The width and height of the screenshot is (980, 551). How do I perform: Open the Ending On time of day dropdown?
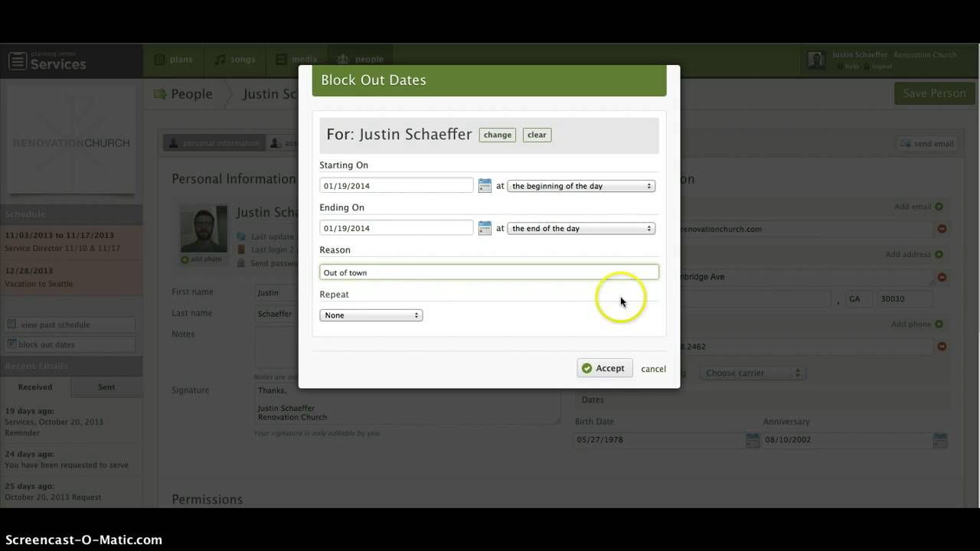[x=581, y=228]
